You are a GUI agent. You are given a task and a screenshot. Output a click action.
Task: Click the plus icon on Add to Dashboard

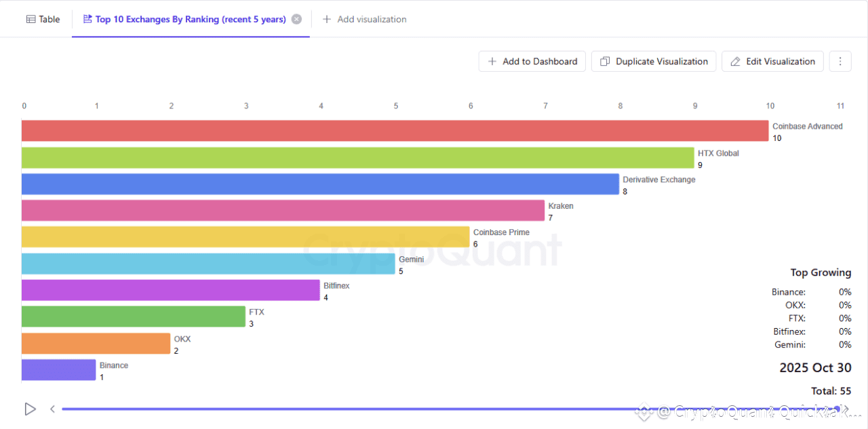(492, 62)
